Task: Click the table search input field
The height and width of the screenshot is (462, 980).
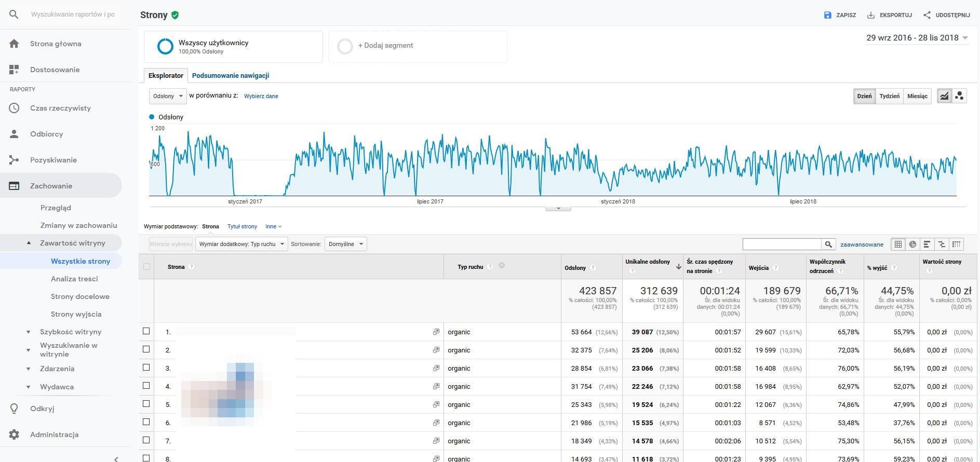Action: (x=782, y=244)
